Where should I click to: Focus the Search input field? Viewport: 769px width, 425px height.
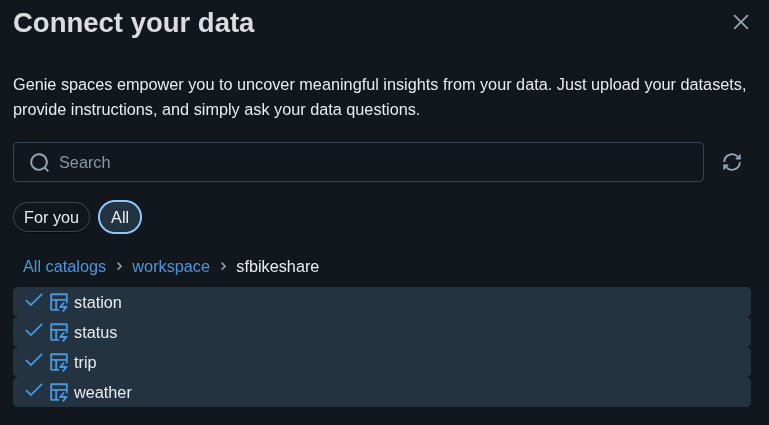tap(370, 162)
